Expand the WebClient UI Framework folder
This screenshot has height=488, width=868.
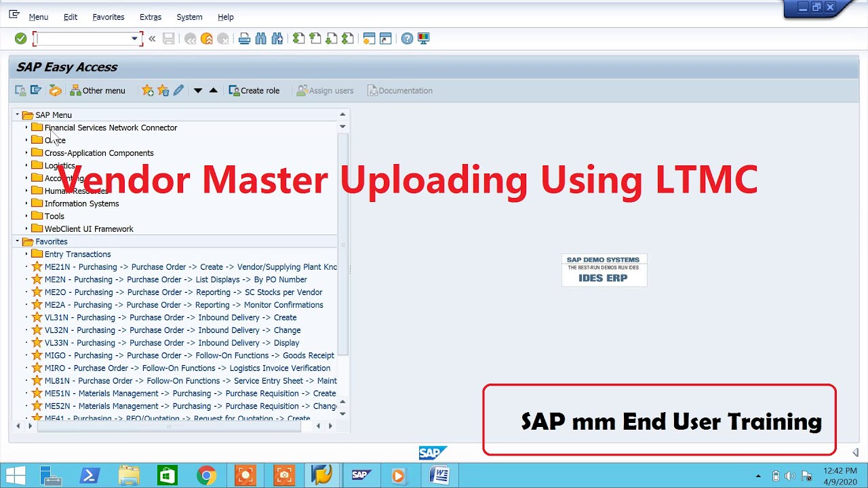tap(26, 228)
